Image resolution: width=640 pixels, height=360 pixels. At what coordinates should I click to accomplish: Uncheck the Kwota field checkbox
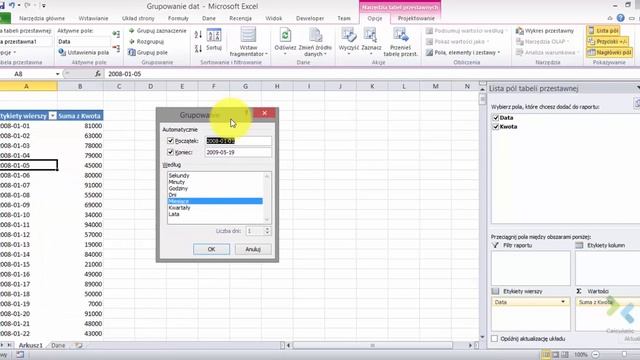496,127
